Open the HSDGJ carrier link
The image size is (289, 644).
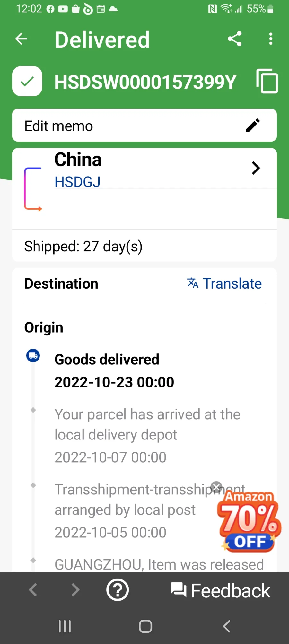(77, 182)
